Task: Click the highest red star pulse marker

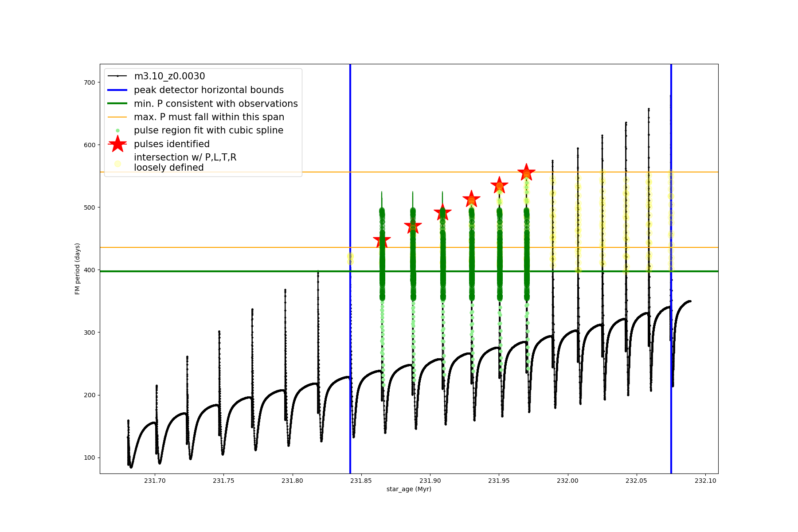Action: (526, 172)
